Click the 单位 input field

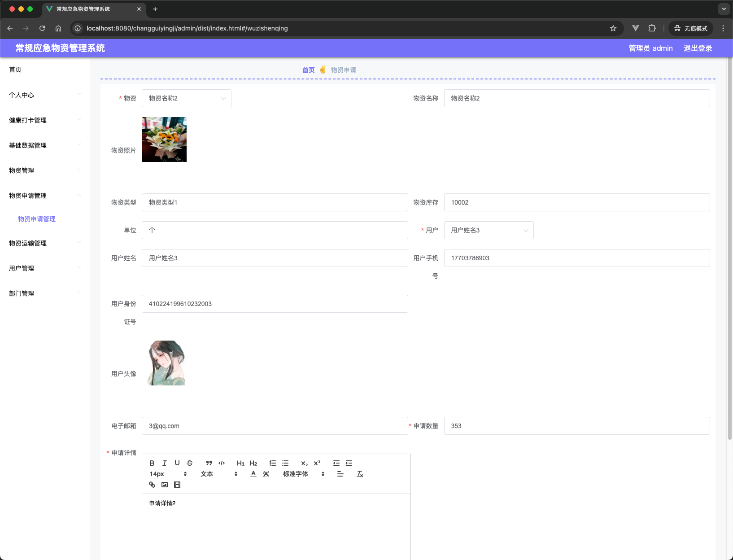click(x=275, y=230)
